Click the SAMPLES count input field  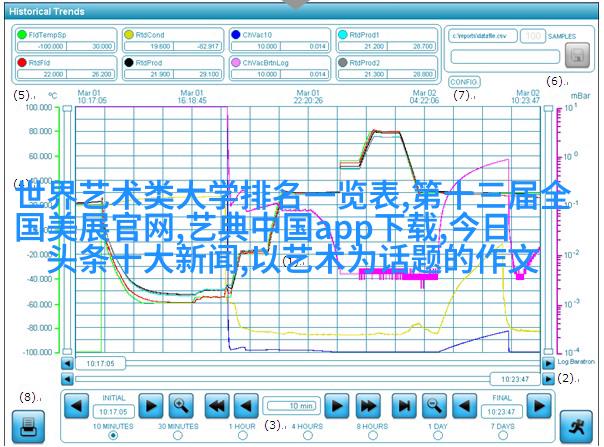coord(533,36)
